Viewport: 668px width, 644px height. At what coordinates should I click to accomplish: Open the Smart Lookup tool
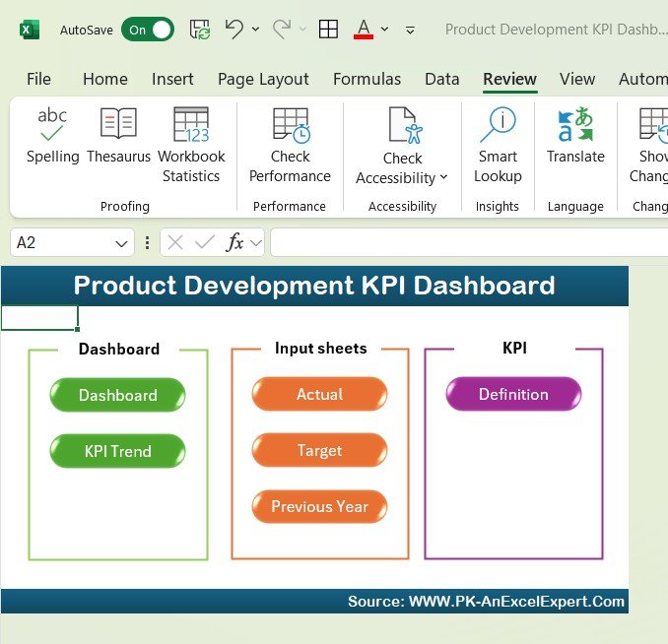pyautogui.click(x=498, y=145)
